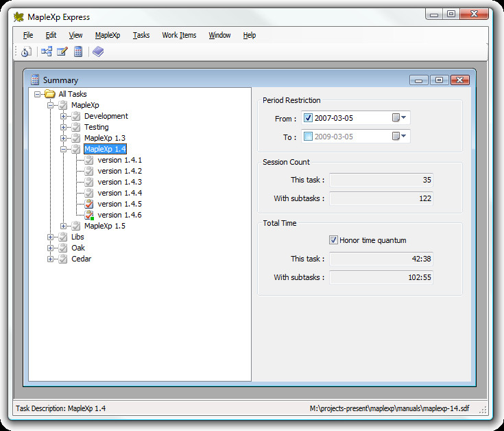Close the Summary child window
The height and width of the screenshot is (431, 504).
[x=460, y=80]
